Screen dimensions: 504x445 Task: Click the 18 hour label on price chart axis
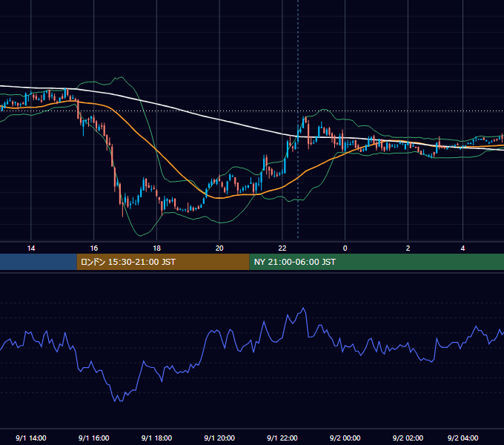pyautogui.click(x=156, y=248)
